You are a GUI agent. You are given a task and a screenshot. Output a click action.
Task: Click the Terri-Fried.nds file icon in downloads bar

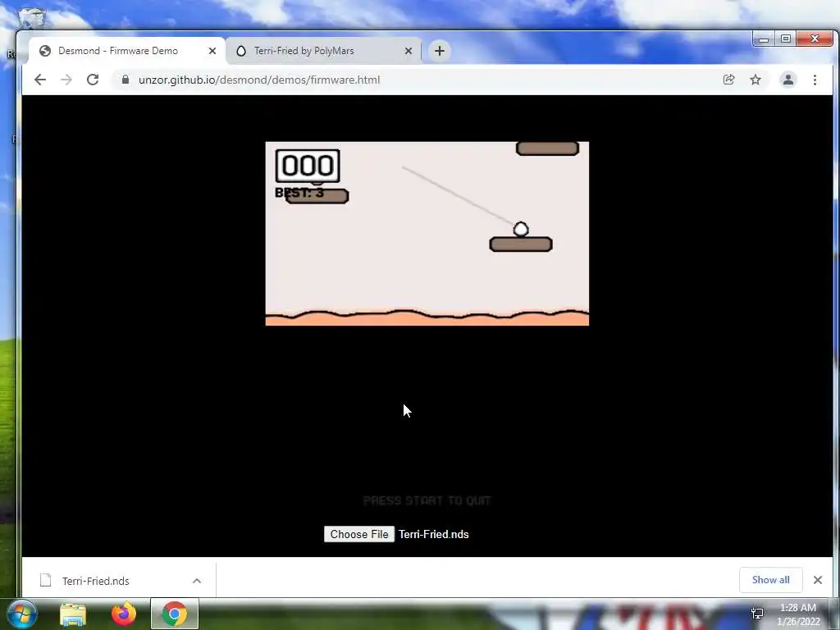coord(46,580)
